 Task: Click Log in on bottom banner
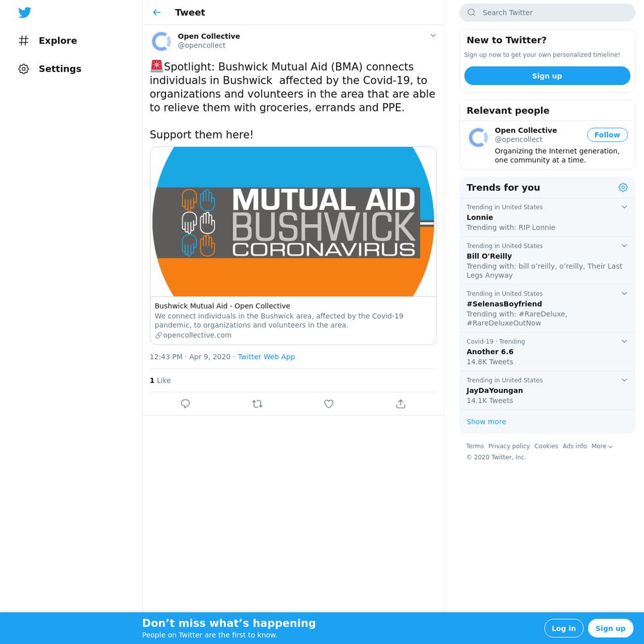(x=563, y=629)
